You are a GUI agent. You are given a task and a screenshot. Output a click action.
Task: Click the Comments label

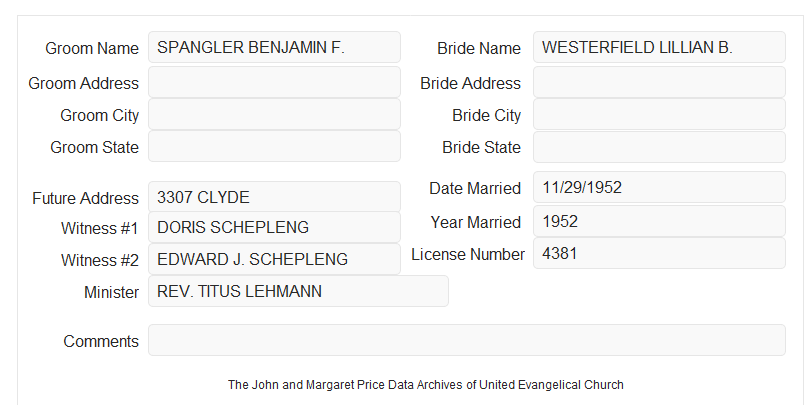pyautogui.click(x=101, y=341)
